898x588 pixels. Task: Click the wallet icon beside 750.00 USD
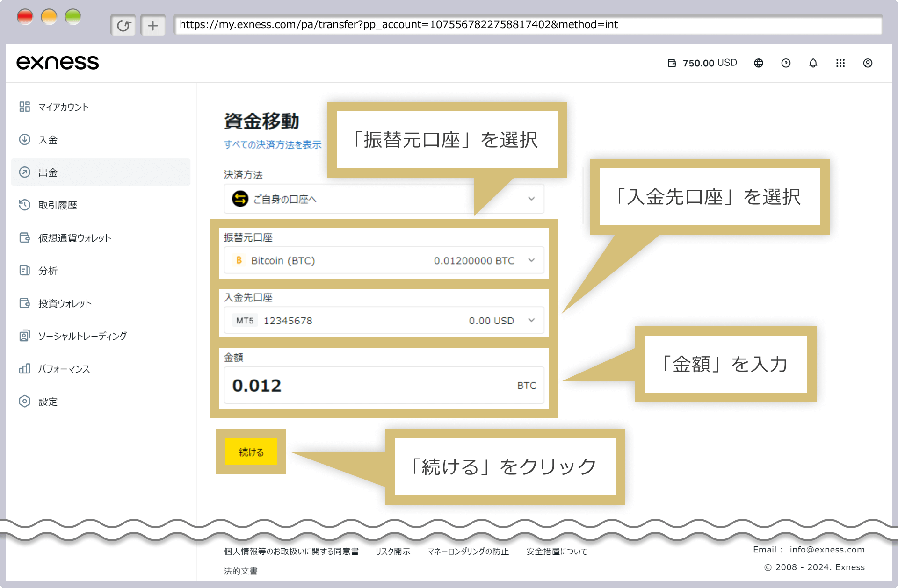pyautogui.click(x=672, y=63)
